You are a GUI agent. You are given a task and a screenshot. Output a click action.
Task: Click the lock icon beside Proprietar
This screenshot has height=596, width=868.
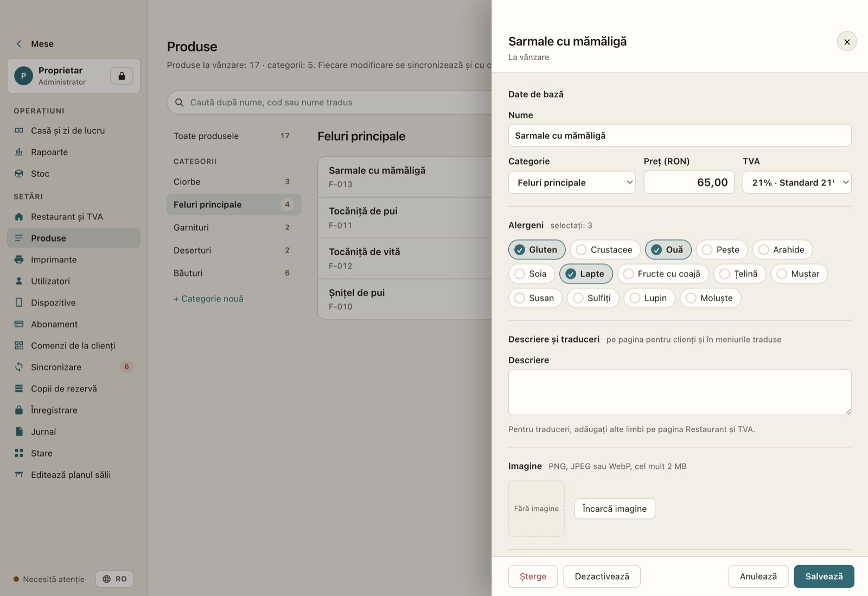(122, 75)
